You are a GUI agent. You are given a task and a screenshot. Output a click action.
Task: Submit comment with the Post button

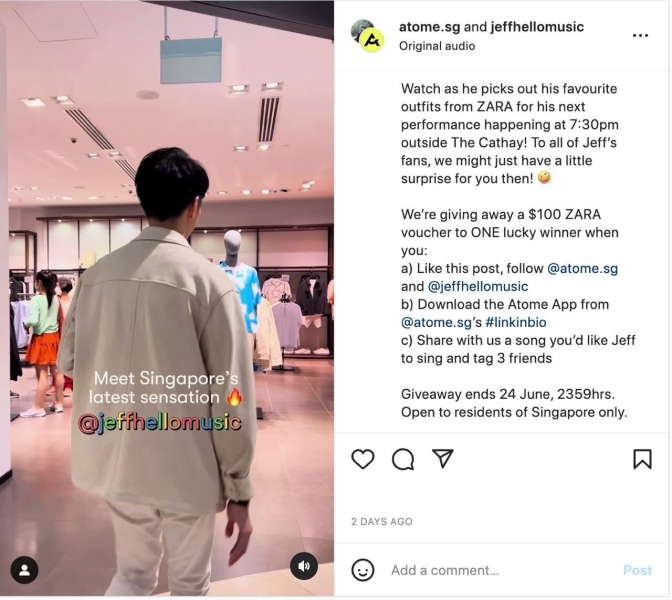(638, 570)
